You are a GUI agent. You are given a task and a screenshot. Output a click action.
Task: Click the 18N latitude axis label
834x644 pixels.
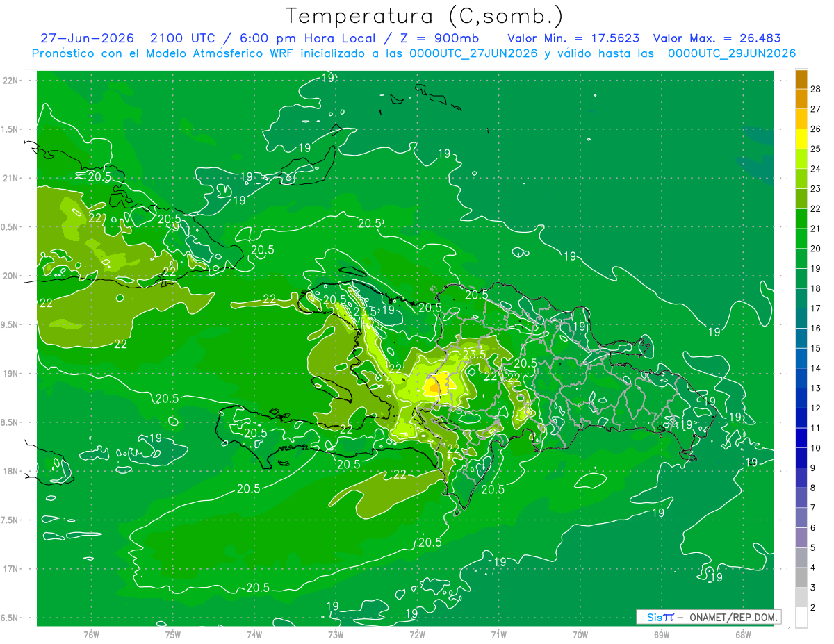pyautogui.click(x=12, y=472)
